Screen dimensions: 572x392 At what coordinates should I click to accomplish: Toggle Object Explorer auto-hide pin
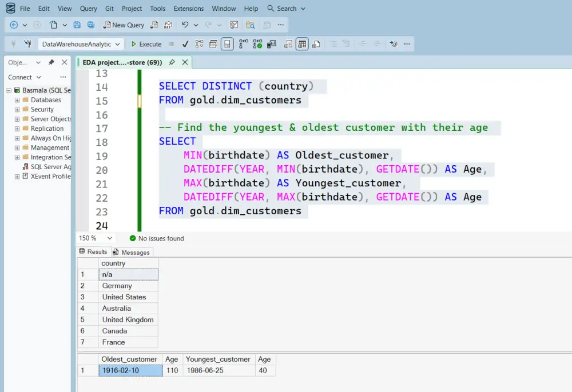tap(51, 62)
